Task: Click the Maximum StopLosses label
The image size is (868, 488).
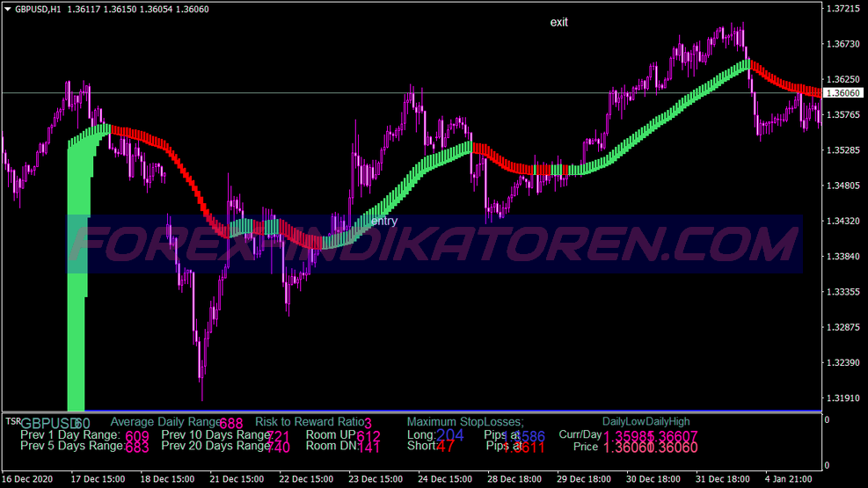Action: point(465,422)
